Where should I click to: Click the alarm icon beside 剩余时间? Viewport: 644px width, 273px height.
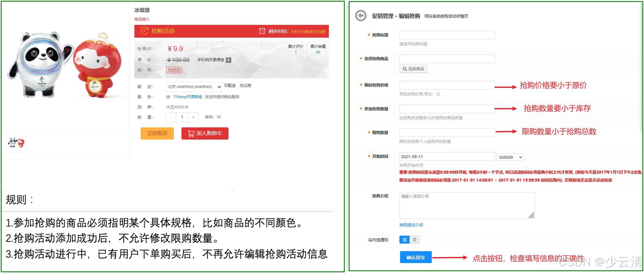click(x=262, y=31)
